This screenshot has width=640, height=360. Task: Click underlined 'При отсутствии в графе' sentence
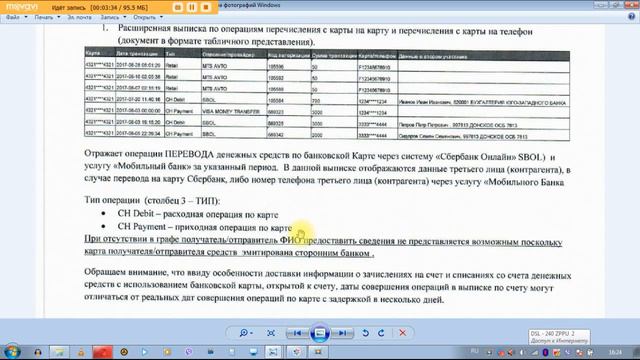pyautogui.click(x=323, y=246)
